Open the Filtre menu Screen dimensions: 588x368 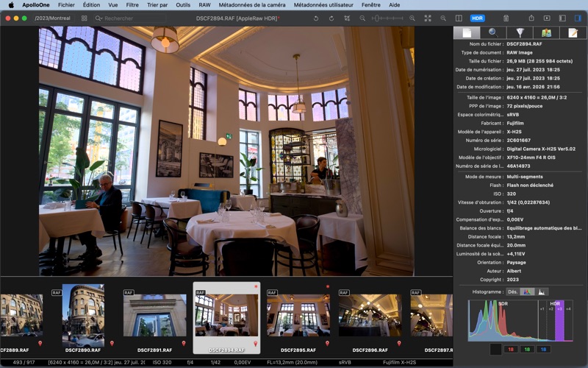(132, 5)
